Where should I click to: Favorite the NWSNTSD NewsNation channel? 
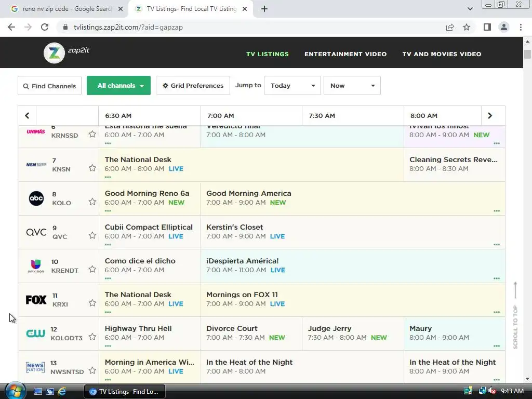pyautogui.click(x=92, y=370)
